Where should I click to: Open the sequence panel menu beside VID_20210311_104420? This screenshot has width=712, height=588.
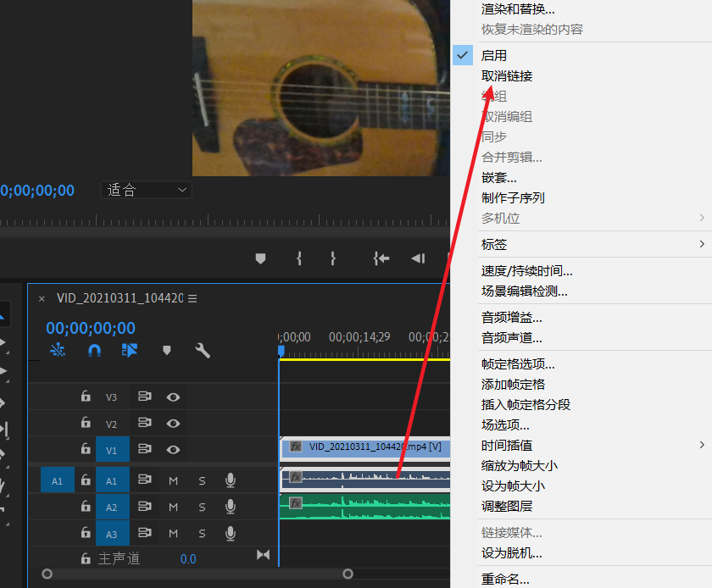tap(192, 298)
